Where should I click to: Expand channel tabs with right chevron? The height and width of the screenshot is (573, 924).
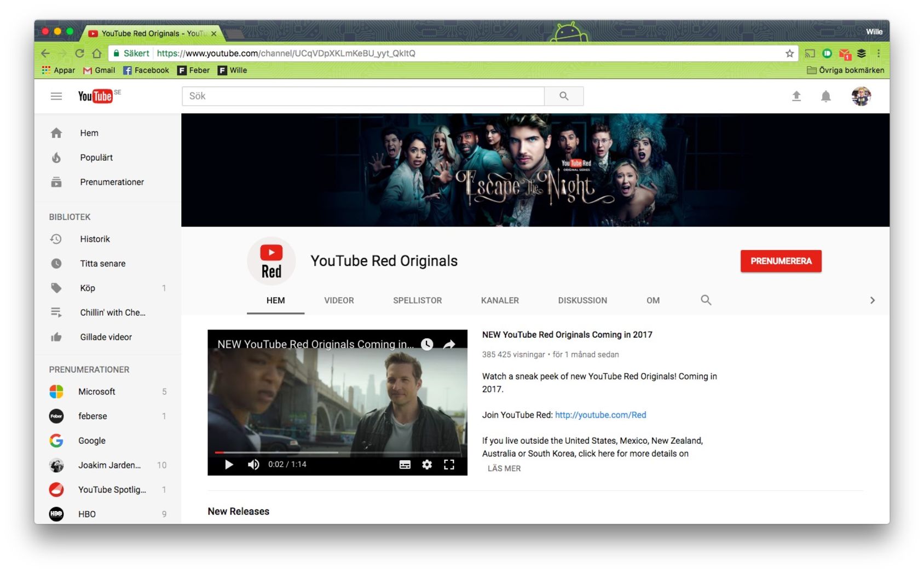click(x=873, y=300)
